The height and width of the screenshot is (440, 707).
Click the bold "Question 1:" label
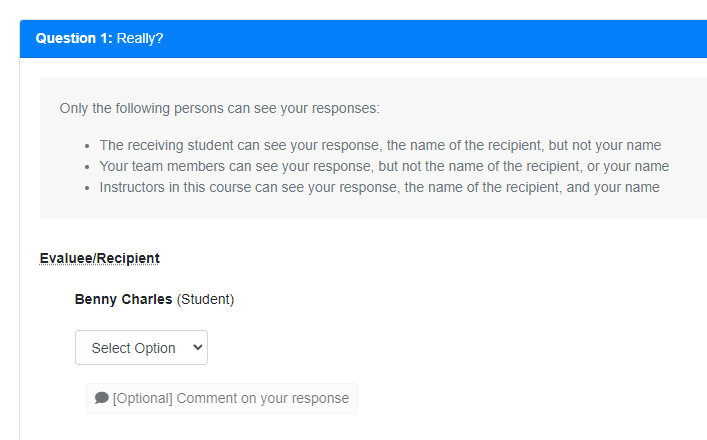(x=74, y=38)
